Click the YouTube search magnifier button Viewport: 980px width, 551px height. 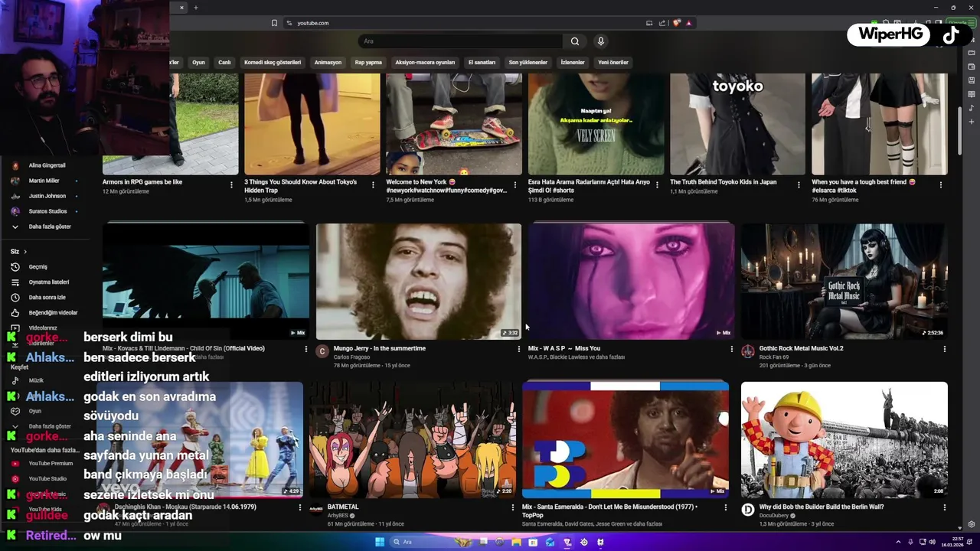pyautogui.click(x=574, y=41)
